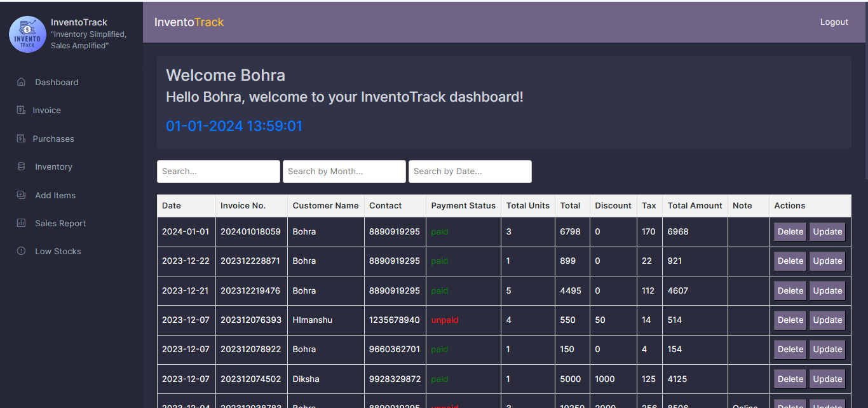Click the Dashboard home icon
Viewport: 868px width, 408px height.
click(21, 82)
